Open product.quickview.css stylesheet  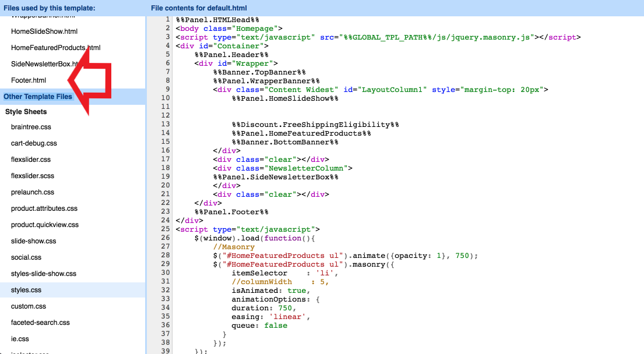(45, 225)
